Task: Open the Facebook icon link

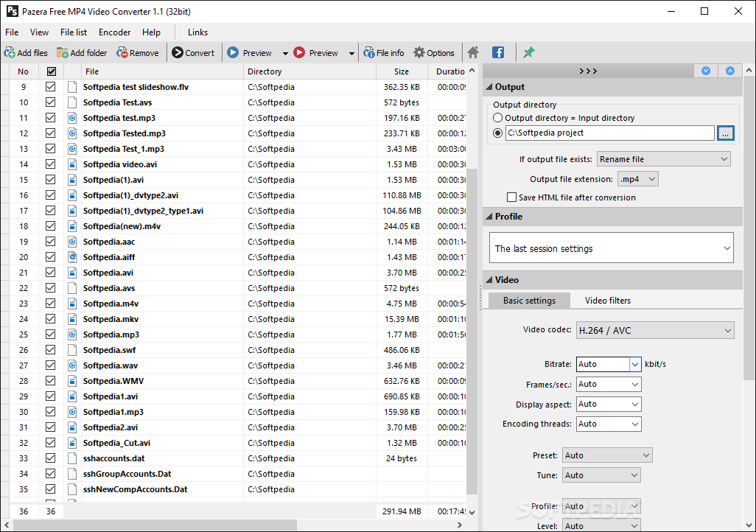Action: 498,52
